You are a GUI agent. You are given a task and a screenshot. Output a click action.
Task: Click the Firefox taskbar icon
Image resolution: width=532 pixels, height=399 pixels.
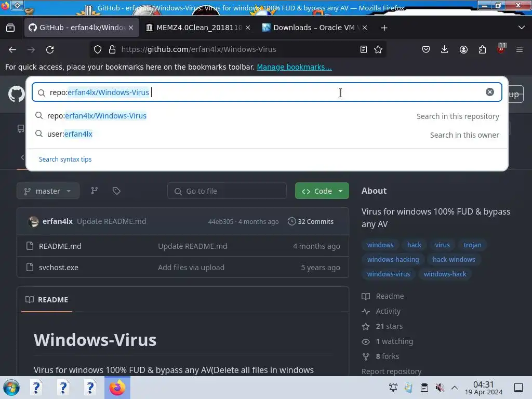pos(117,388)
